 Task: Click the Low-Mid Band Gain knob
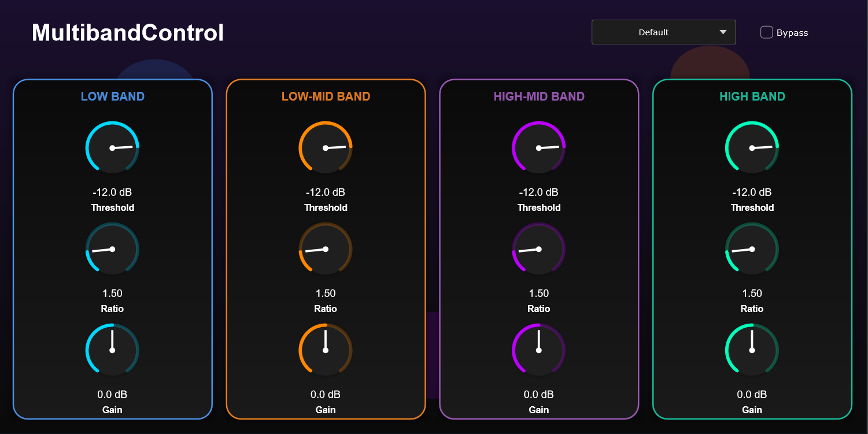coord(326,350)
